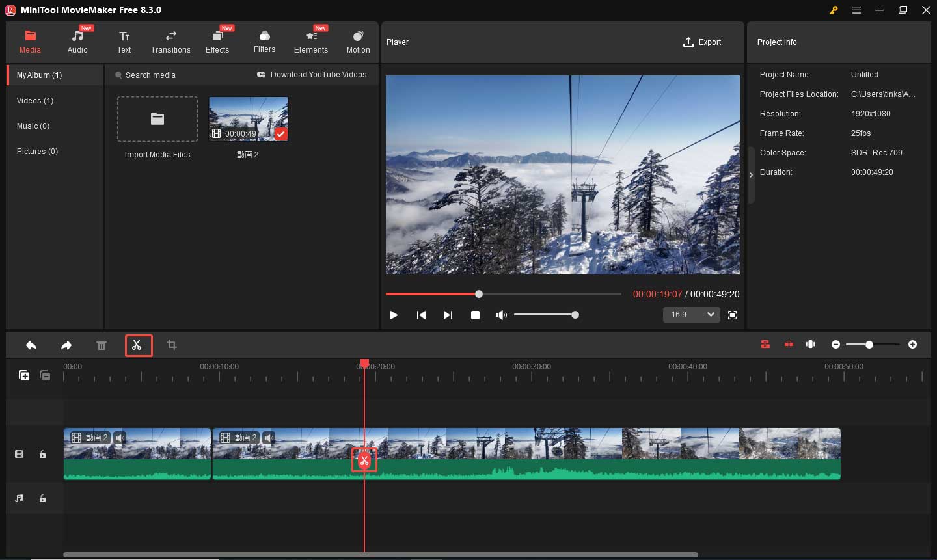
Task: Click the Undo arrow icon
Action: tap(31, 345)
